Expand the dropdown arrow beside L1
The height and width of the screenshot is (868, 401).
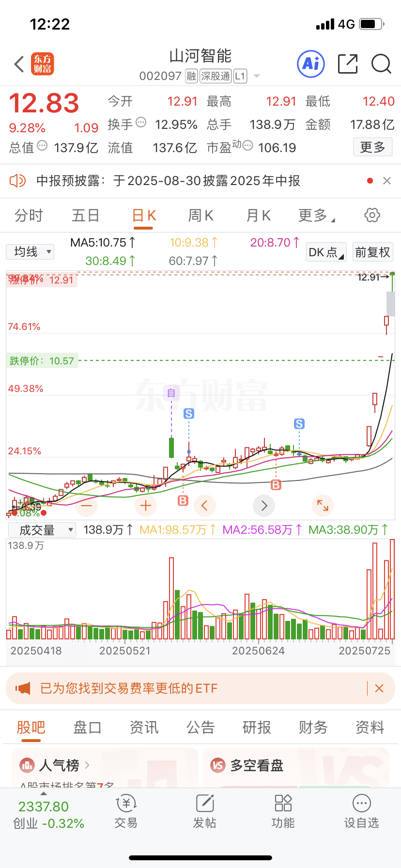tap(257, 76)
